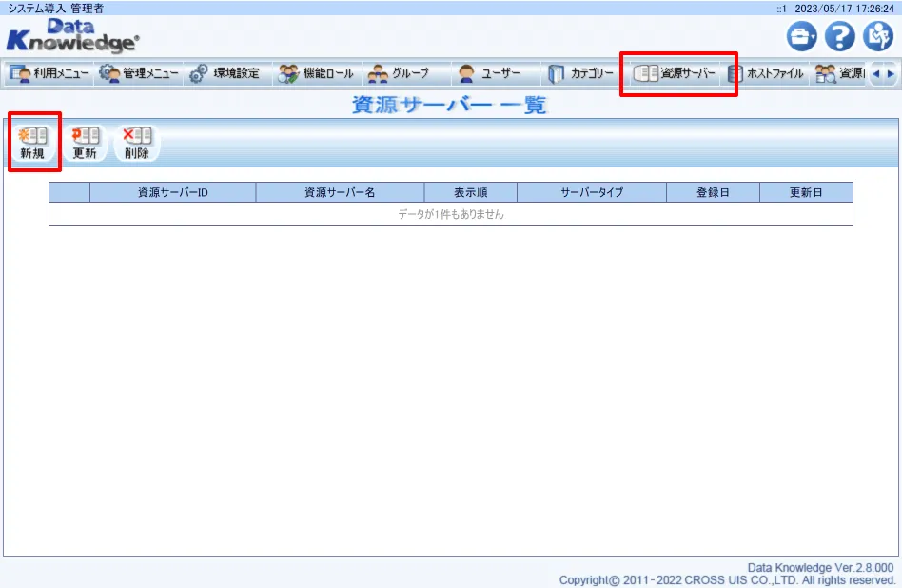Click the 登録日 column header
Screen dimensions: 902x588
coord(712,191)
